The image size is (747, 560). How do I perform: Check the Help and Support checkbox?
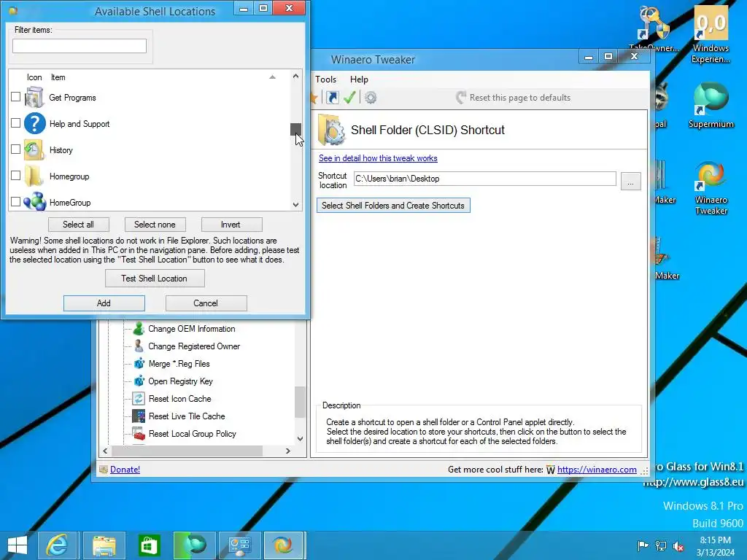tap(16, 122)
